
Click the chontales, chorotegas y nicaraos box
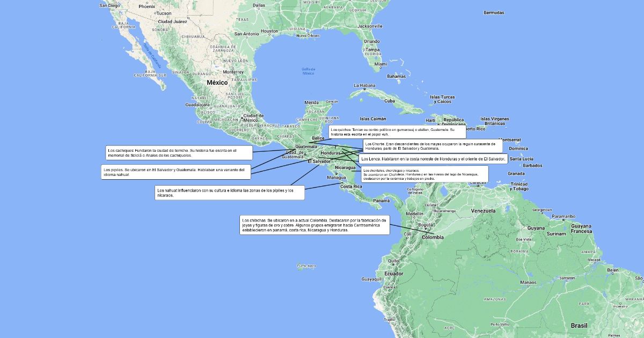click(x=424, y=174)
